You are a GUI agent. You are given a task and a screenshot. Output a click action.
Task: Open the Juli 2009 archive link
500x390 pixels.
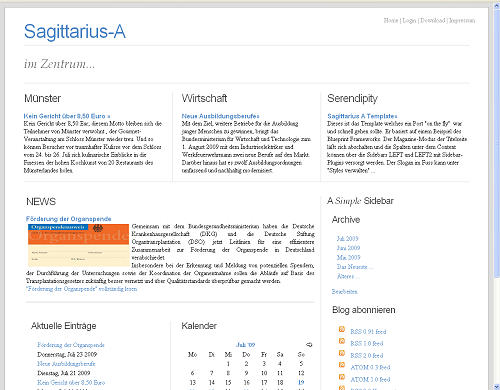[x=347, y=238]
